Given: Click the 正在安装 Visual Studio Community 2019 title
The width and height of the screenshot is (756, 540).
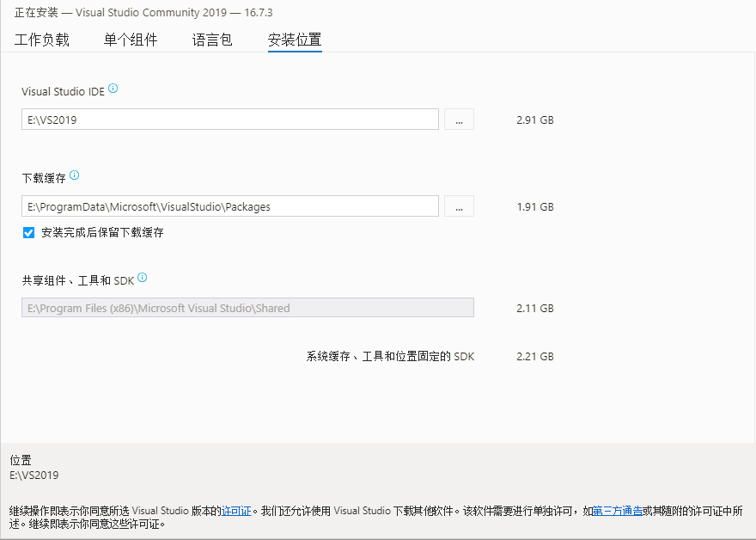Looking at the screenshot, I should [x=143, y=12].
